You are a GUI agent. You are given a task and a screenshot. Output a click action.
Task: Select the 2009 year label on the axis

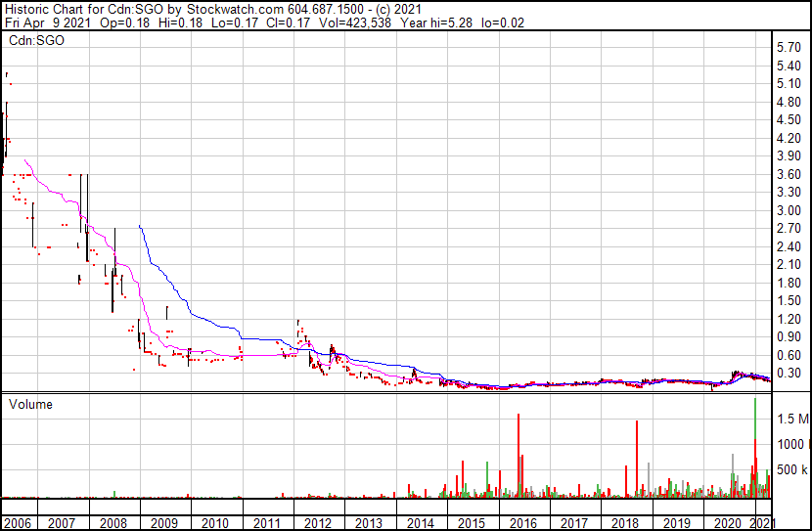(164, 523)
